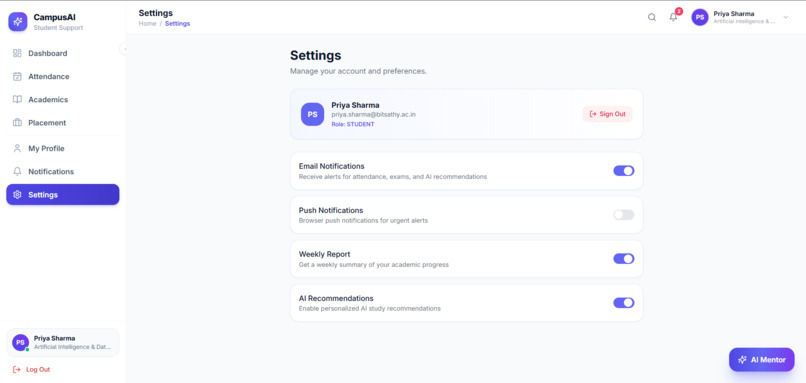Click the Placement briefcase icon

[17, 123]
